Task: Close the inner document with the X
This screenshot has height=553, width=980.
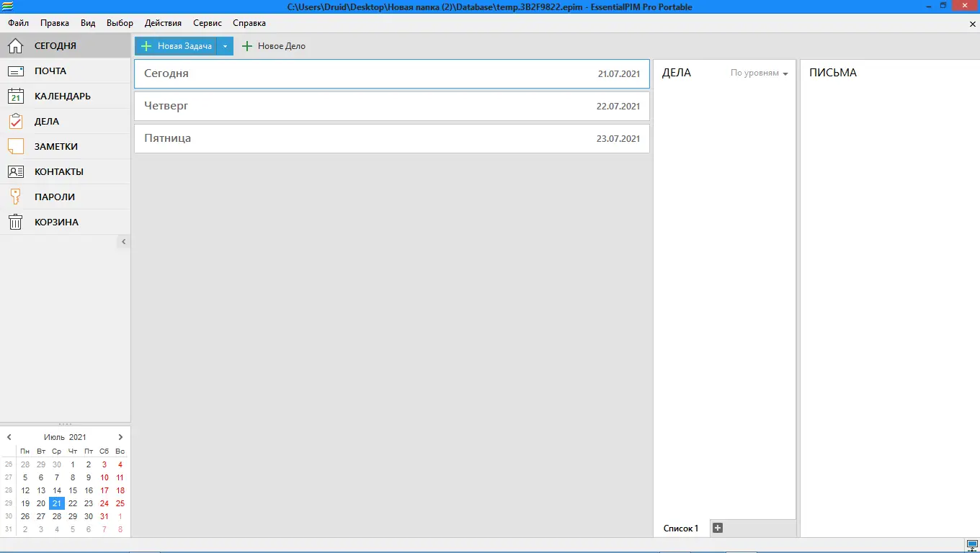Action: coord(972,24)
